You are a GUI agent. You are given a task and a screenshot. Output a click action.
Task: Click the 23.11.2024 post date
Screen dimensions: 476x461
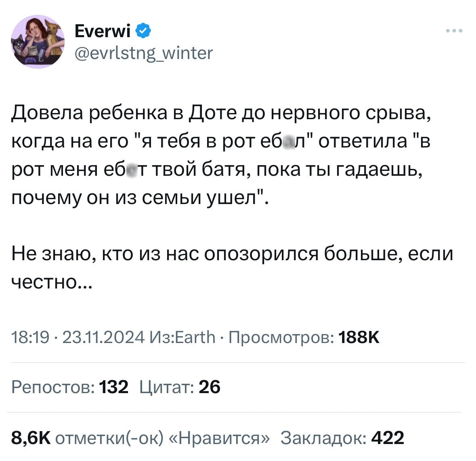(103, 337)
